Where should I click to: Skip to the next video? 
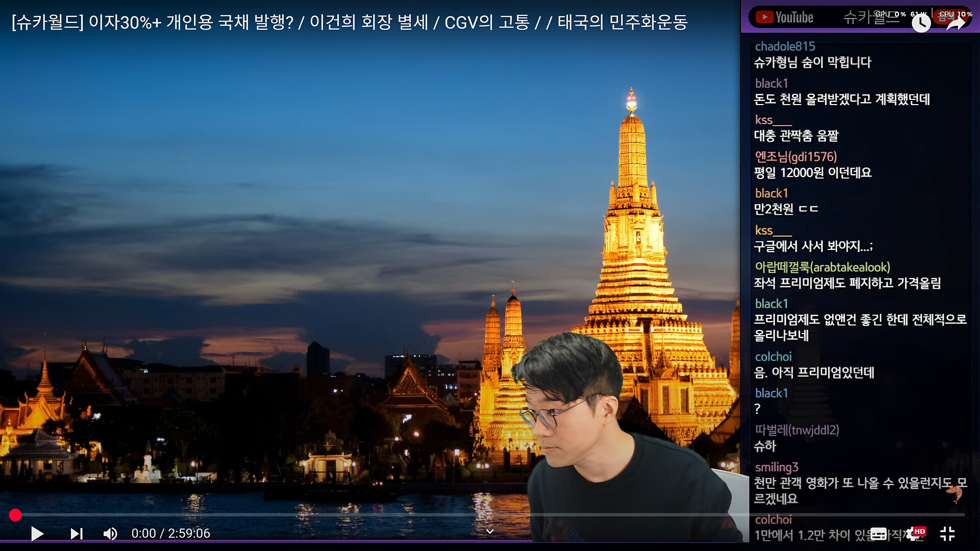(77, 534)
